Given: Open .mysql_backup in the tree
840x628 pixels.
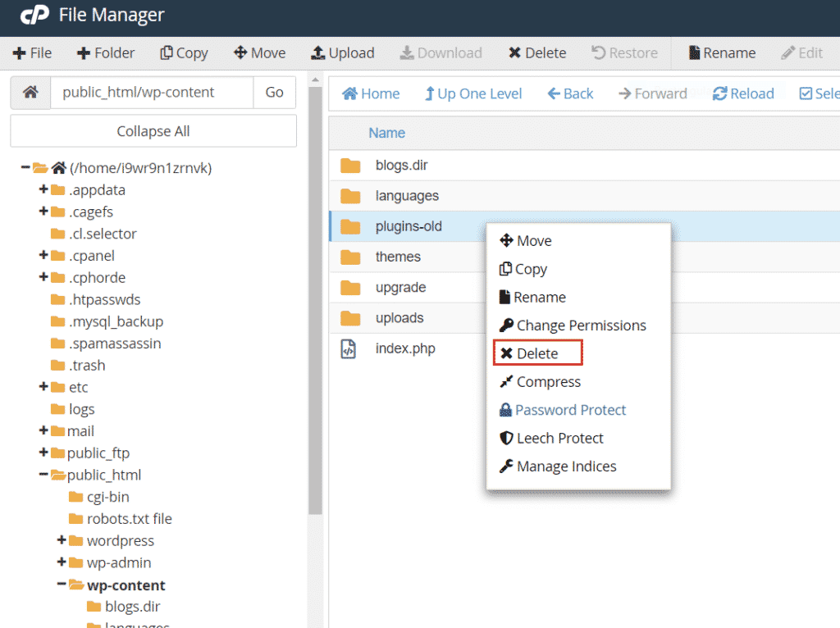Looking at the screenshot, I should click(x=107, y=321).
